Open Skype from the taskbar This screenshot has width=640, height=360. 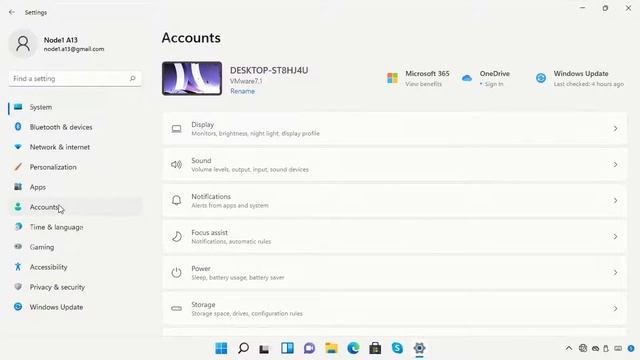pos(397,348)
